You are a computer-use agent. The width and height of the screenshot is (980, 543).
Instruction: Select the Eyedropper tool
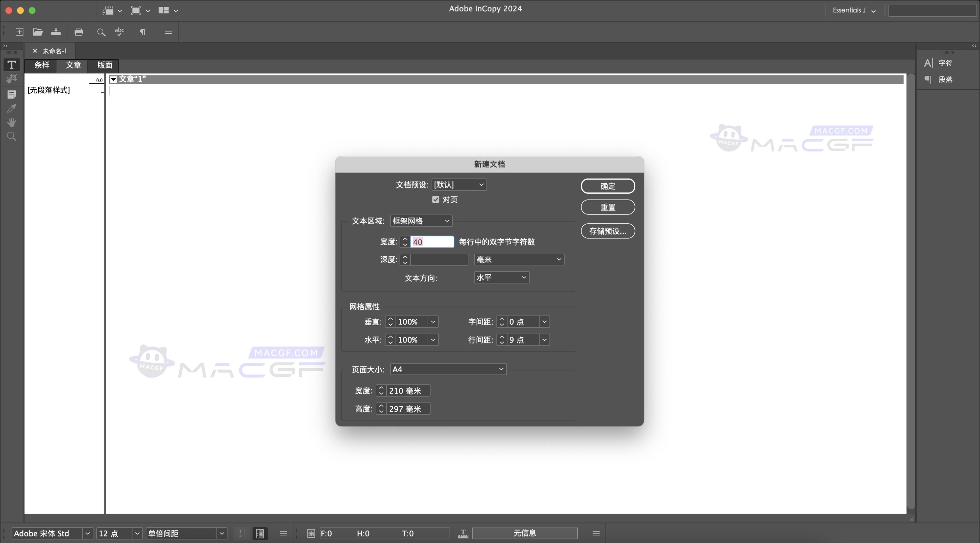[x=11, y=109]
